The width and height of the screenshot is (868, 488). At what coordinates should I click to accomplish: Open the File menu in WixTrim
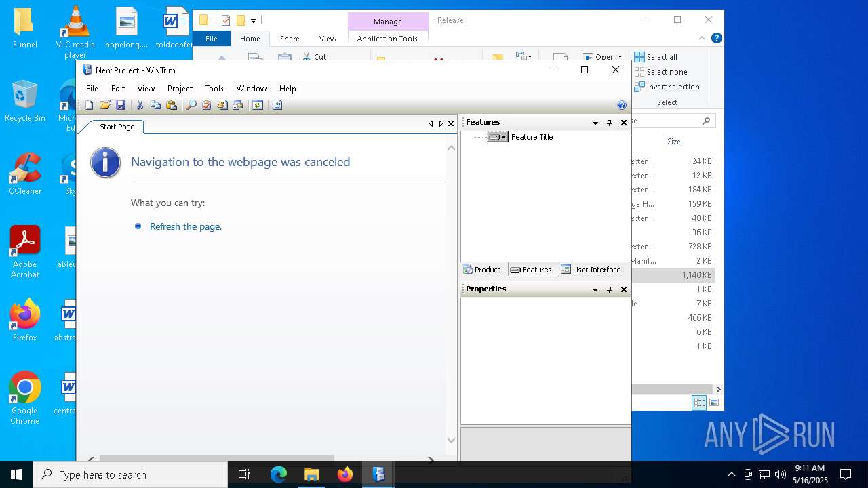[92, 89]
